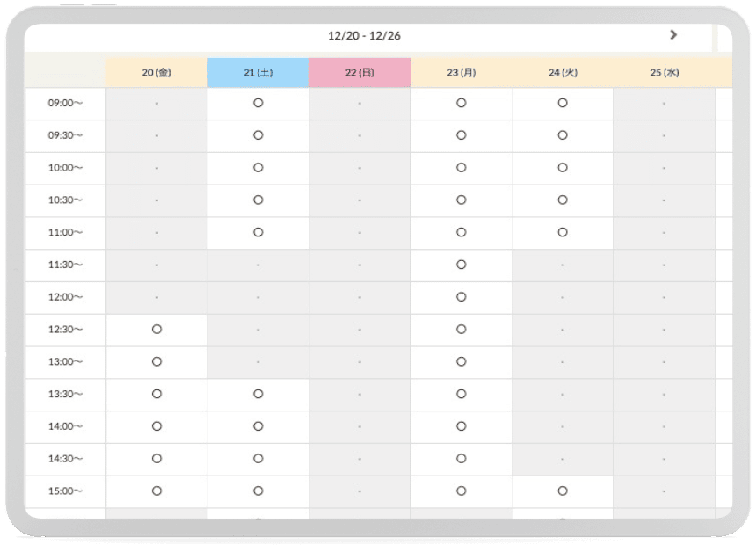Select the 14:30 slot on Monday 23
756x545 pixels.
click(462, 458)
